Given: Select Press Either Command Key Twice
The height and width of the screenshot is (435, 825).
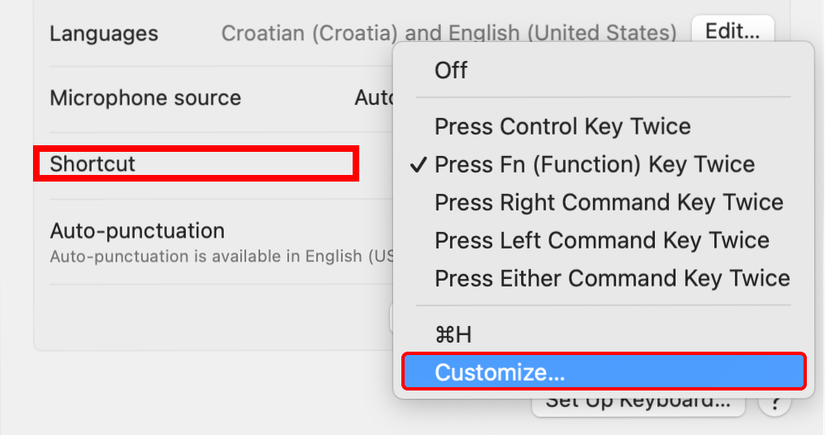Looking at the screenshot, I should [612, 279].
